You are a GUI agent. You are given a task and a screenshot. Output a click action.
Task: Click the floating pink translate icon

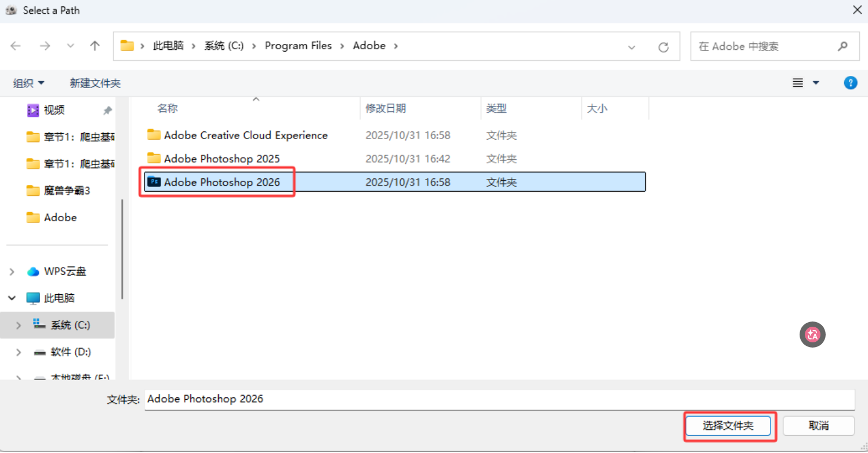(x=812, y=335)
